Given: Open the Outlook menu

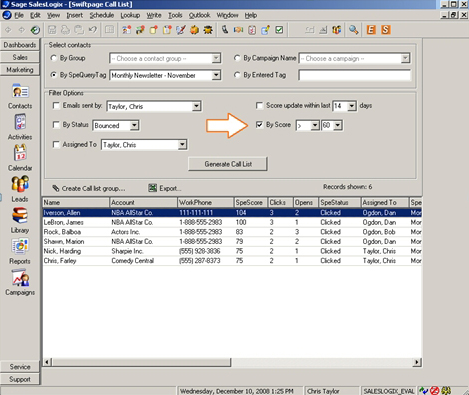Looking at the screenshot, I should [199, 15].
